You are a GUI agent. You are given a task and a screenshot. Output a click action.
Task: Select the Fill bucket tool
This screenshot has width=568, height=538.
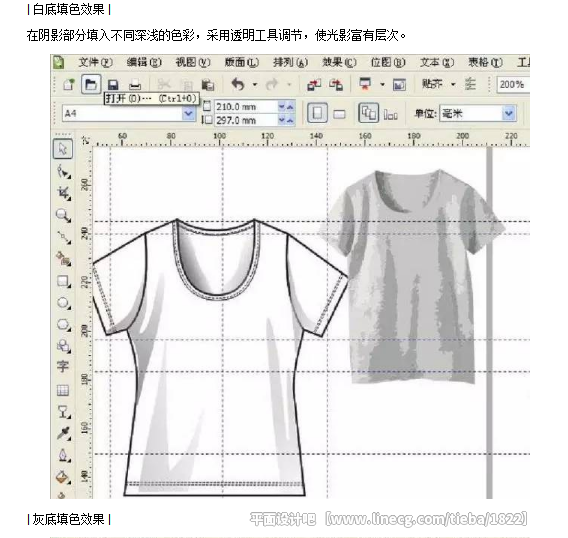click(x=63, y=477)
